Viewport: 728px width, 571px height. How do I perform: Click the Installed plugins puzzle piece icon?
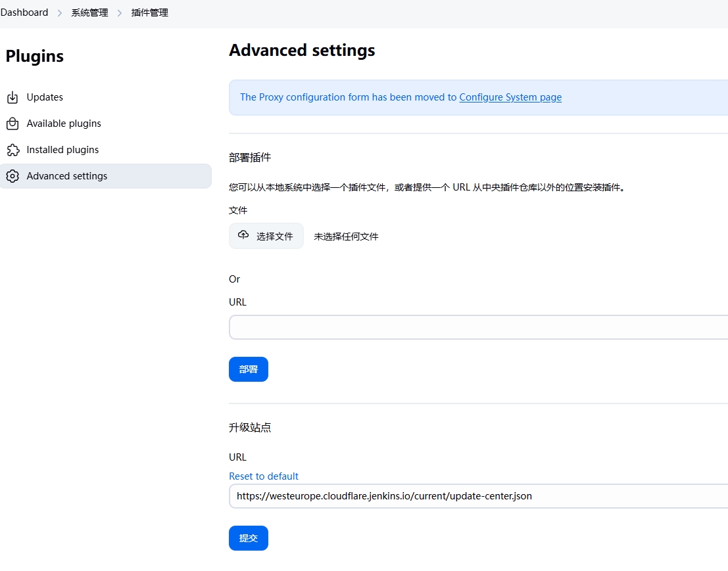point(12,150)
